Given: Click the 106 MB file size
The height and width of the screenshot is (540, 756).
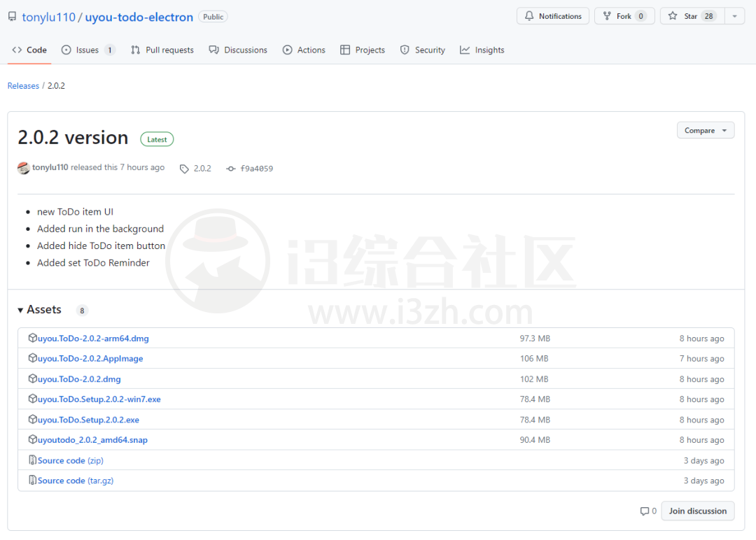Looking at the screenshot, I should point(533,359).
